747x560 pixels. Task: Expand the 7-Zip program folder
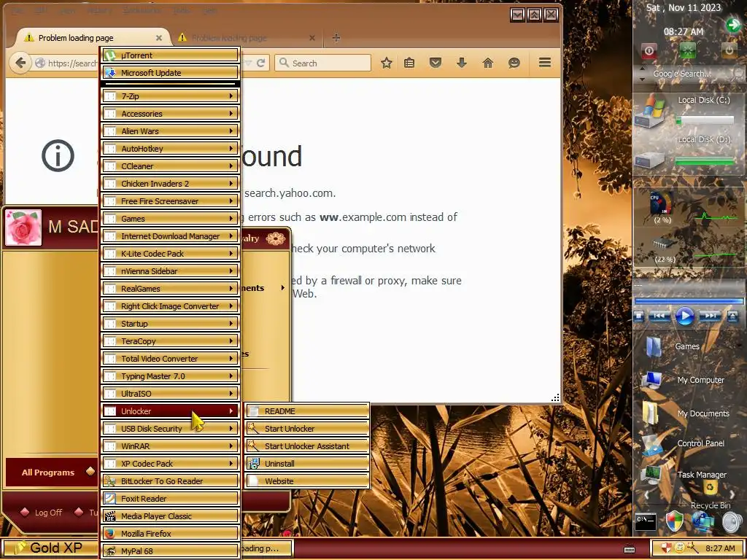point(171,96)
